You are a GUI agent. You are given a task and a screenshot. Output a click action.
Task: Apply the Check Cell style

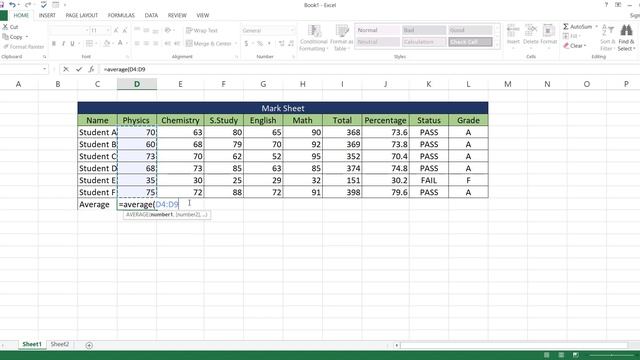[x=470, y=42]
